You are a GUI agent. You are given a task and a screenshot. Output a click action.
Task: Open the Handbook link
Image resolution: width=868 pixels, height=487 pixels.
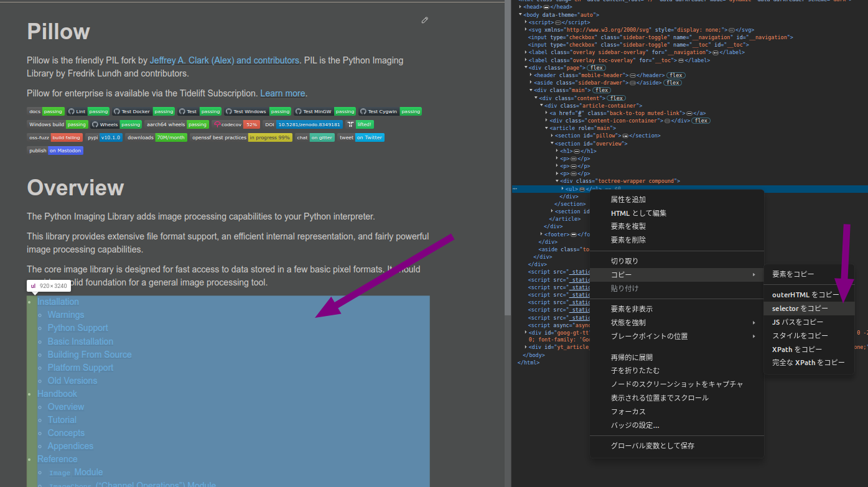pyautogui.click(x=57, y=394)
